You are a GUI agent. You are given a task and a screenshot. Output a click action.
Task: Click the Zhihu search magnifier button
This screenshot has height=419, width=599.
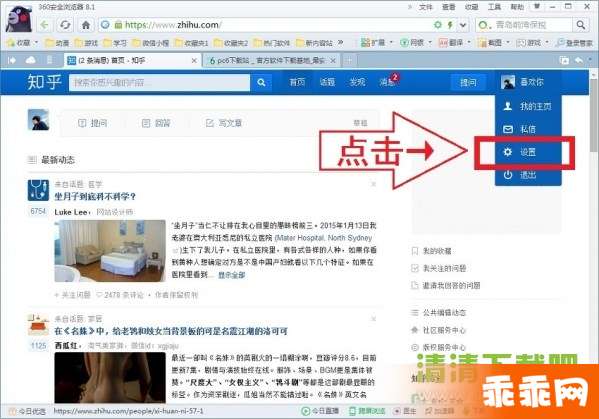(261, 82)
